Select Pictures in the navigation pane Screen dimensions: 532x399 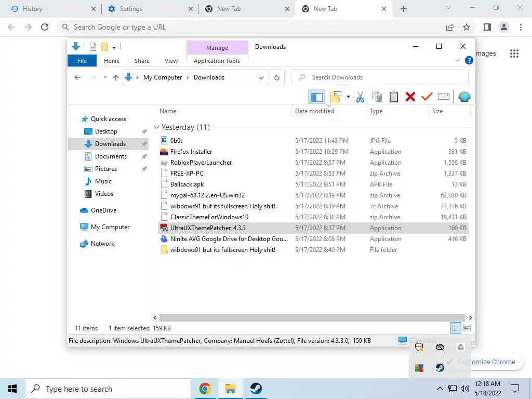click(x=105, y=169)
